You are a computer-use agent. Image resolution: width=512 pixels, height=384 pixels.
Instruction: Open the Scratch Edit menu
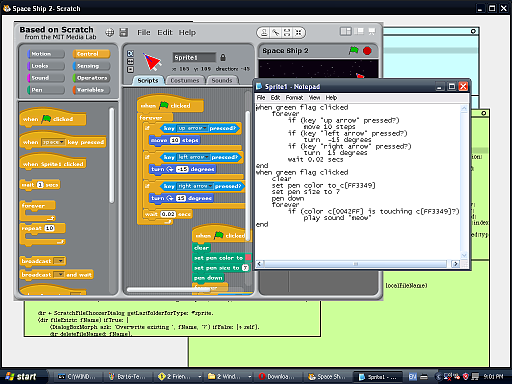click(165, 32)
